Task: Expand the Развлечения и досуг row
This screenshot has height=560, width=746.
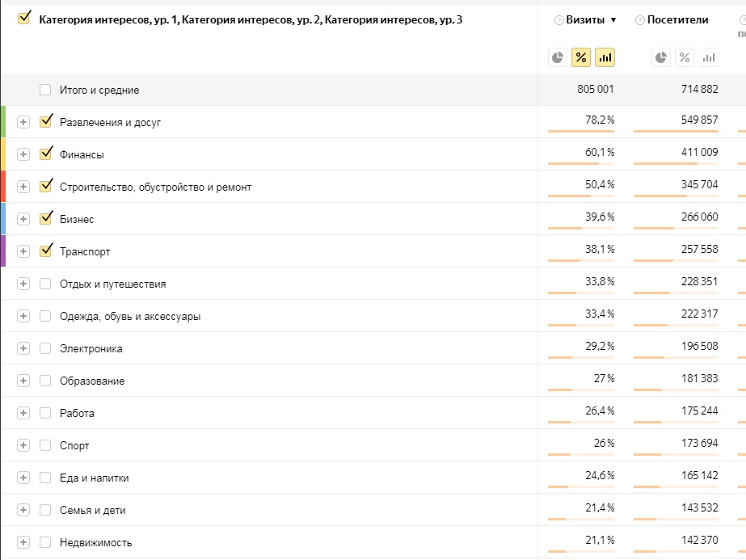Action: tap(23, 122)
